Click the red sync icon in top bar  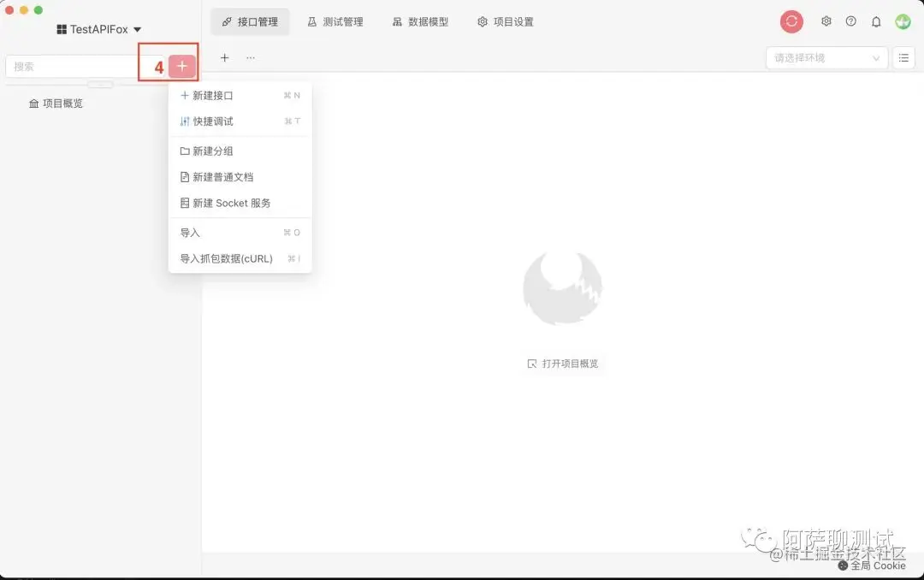791,21
